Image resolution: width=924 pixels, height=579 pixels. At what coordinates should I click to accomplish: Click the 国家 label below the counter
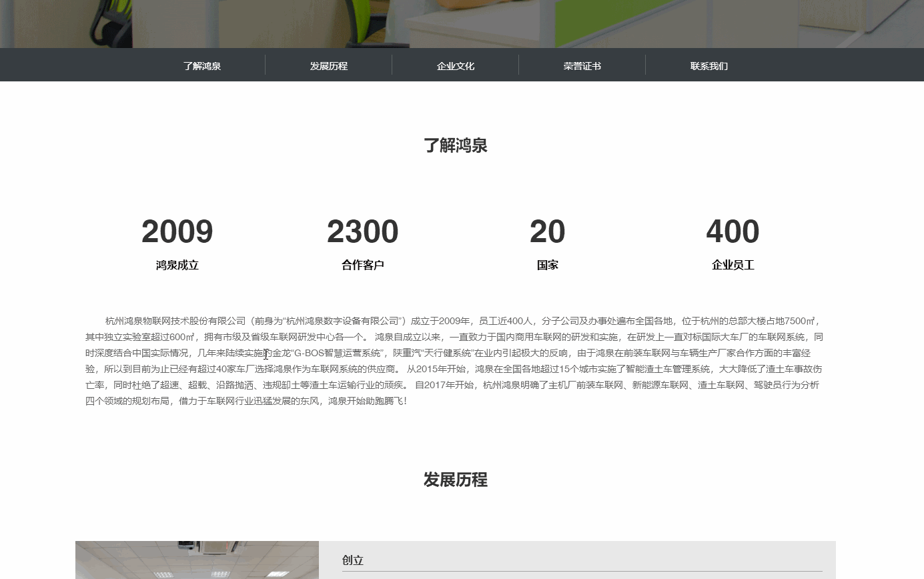click(x=548, y=264)
